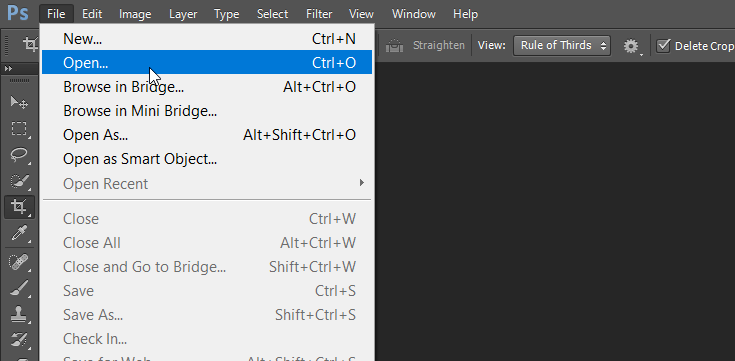Select the Clone Stamp tool
This screenshot has width=735, height=361.
[x=19, y=314]
